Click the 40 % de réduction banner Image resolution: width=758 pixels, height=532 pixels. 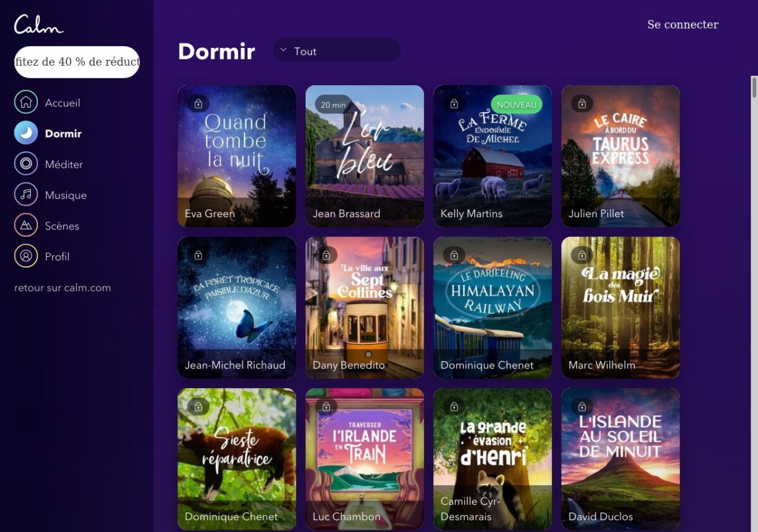(x=76, y=62)
